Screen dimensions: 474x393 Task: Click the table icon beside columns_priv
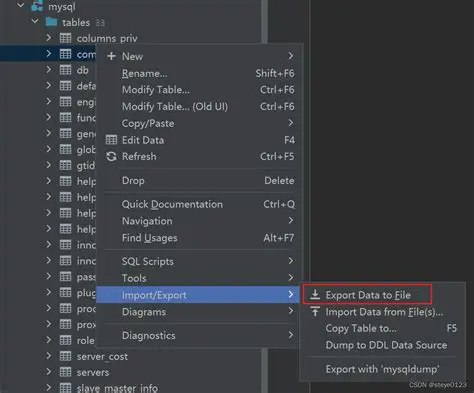65,38
